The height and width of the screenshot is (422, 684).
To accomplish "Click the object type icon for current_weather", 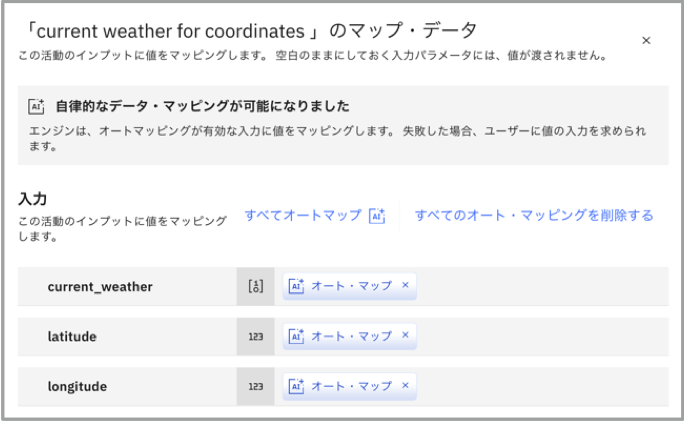I will pos(255,286).
